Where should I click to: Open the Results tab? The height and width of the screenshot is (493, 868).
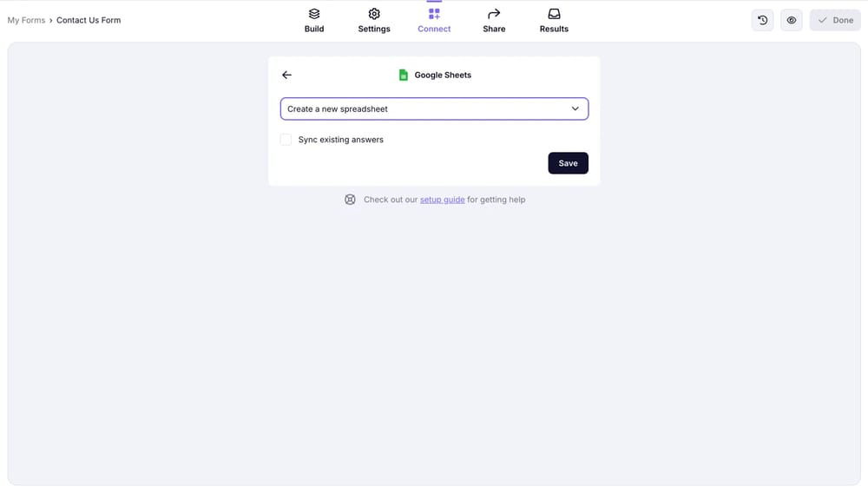coord(554,20)
